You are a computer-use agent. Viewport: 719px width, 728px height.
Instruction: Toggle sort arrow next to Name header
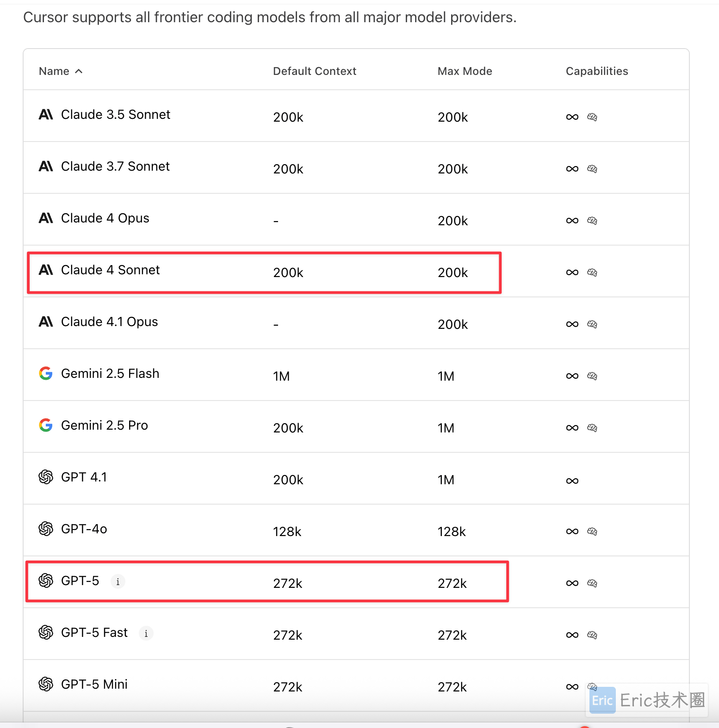pos(79,71)
